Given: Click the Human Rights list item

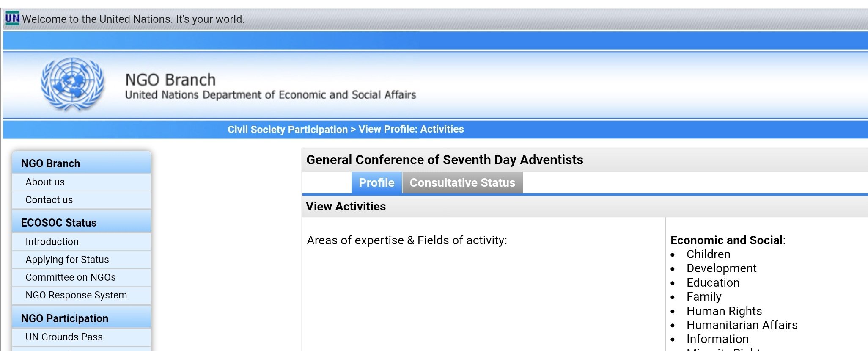Looking at the screenshot, I should (724, 311).
